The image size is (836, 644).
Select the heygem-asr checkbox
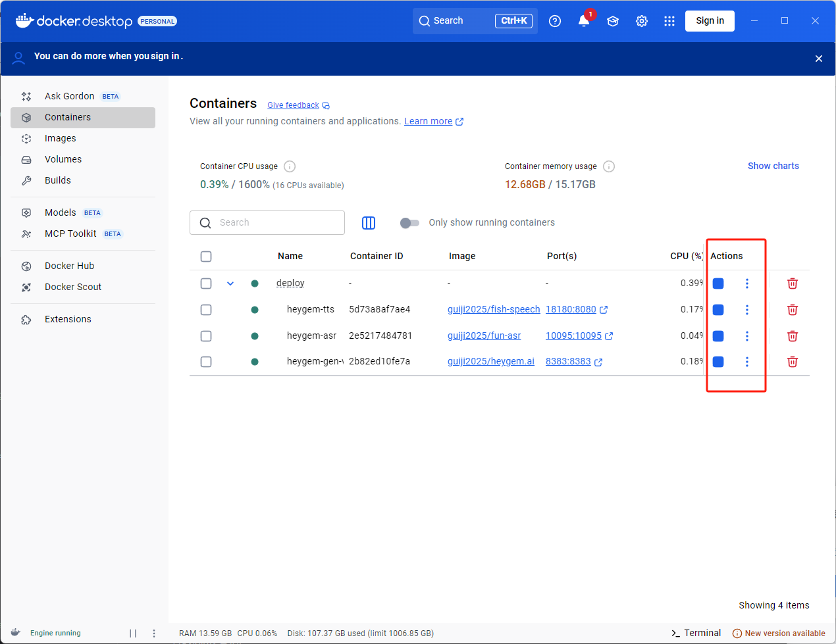pyautogui.click(x=206, y=336)
